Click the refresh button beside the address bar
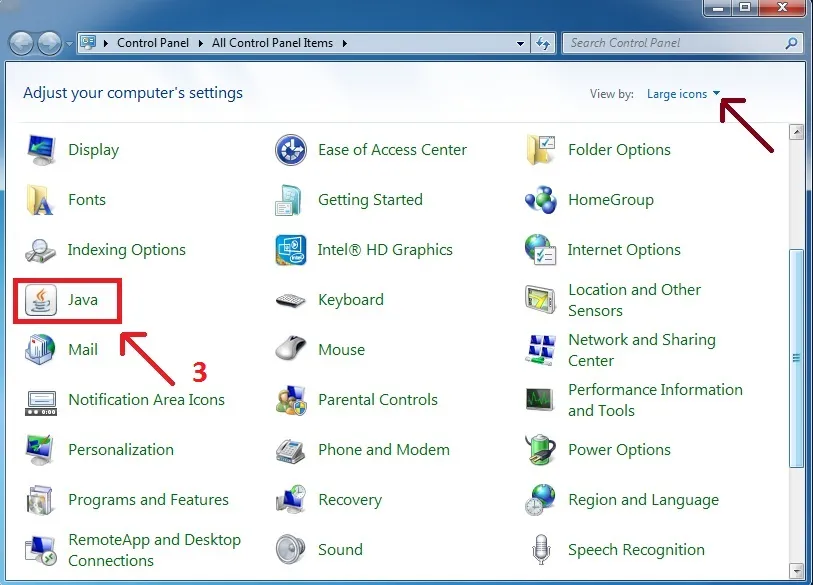The width and height of the screenshot is (813, 585). click(x=542, y=43)
